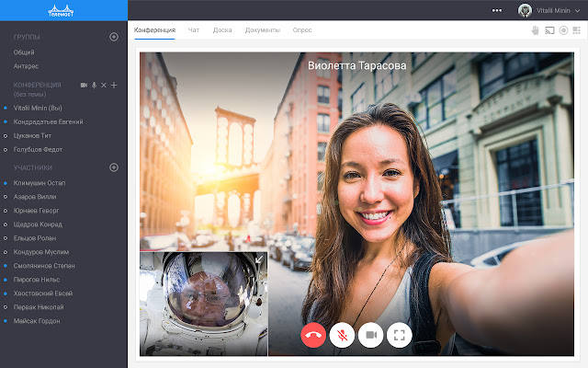Toggle the video camera call button
Screen dimensions: 588x368
[x=371, y=335]
